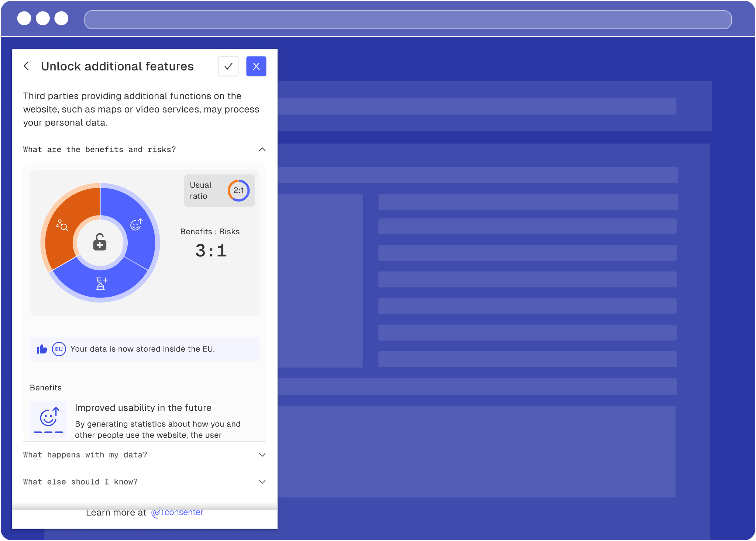Click the unlock padlock icon in the chart center
The width and height of the screenshot is (756, 541).
pos(100,242)
